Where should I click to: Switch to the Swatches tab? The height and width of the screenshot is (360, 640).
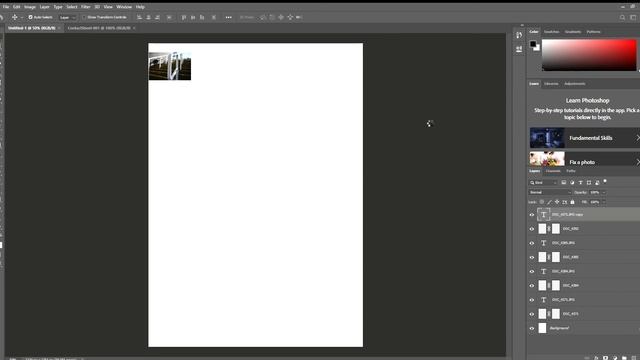[x=551, y=32]
